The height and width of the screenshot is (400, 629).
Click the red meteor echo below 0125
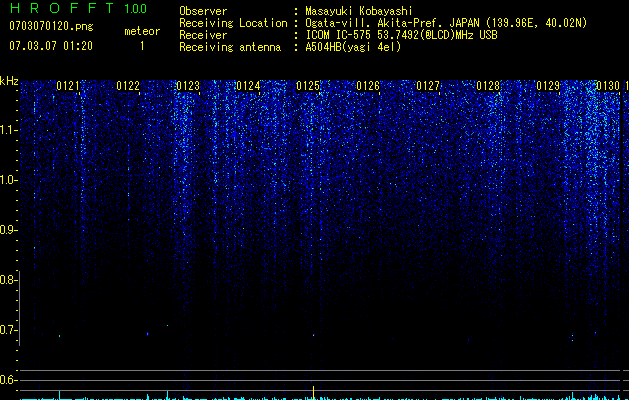coord(314,335)
